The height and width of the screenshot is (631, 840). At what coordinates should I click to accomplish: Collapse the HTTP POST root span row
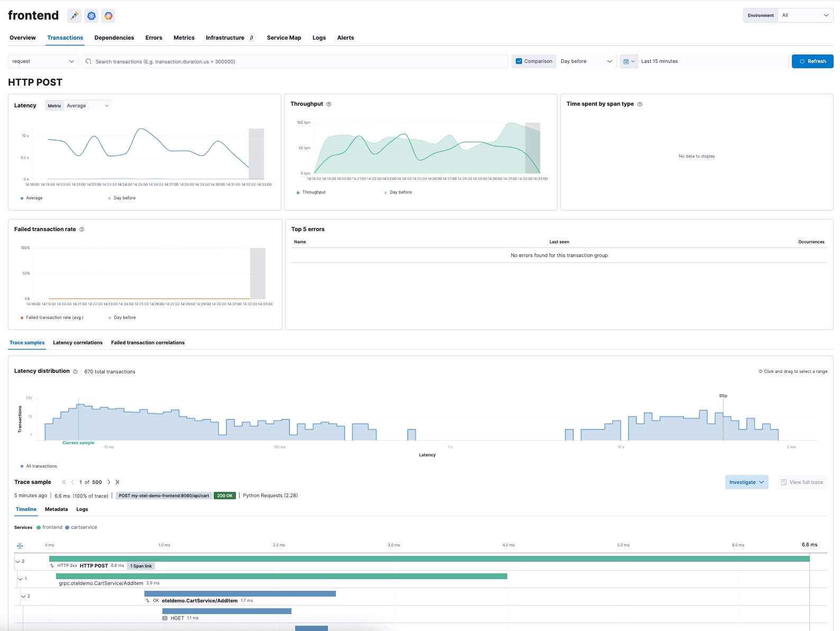18,562
